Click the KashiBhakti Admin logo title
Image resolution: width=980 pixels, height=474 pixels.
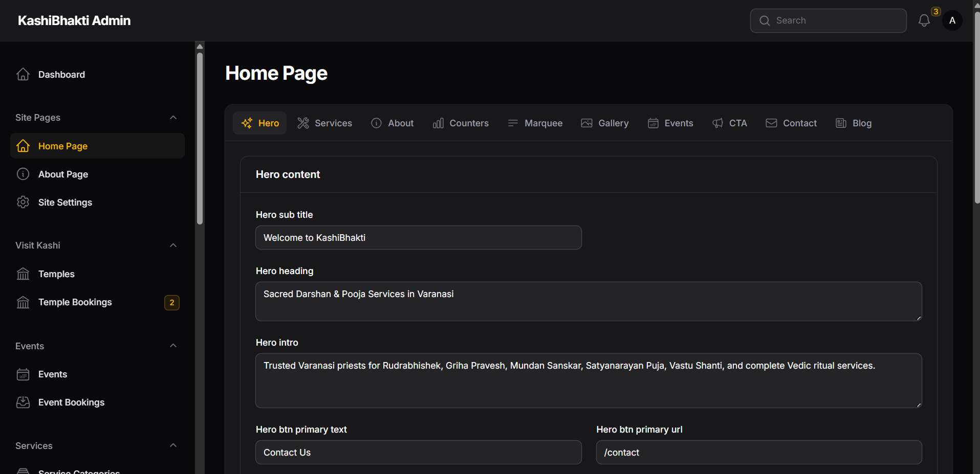[74, 20]
